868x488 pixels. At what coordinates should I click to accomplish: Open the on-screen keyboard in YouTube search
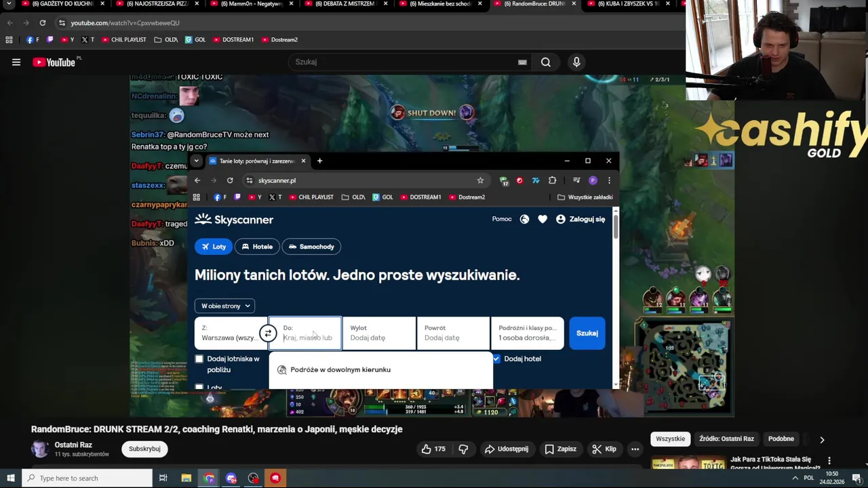click(x=522, y=62)
